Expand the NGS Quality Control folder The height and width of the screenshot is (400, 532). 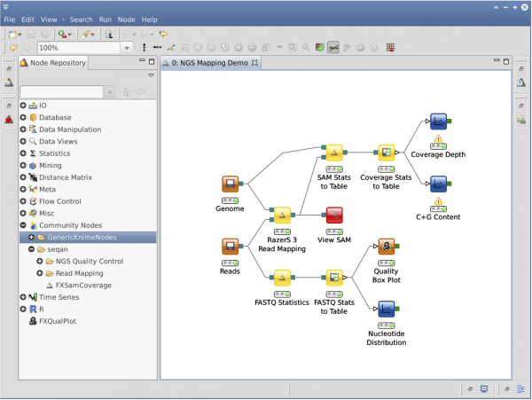click(x=40, y=262)
